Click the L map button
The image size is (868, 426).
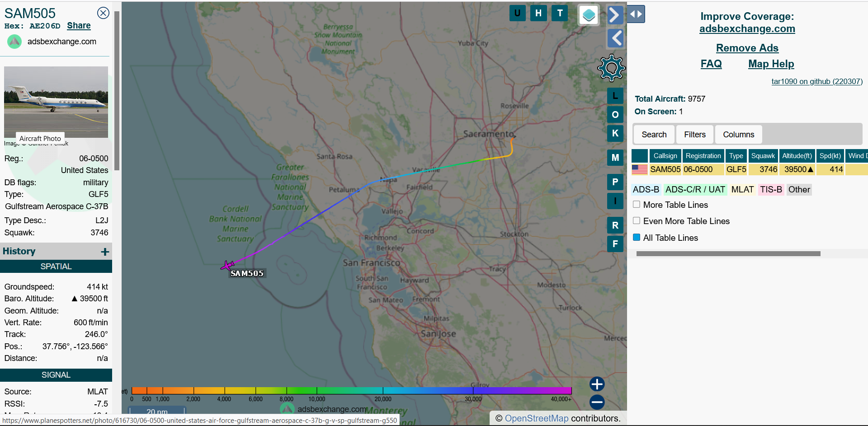[615, 96]
